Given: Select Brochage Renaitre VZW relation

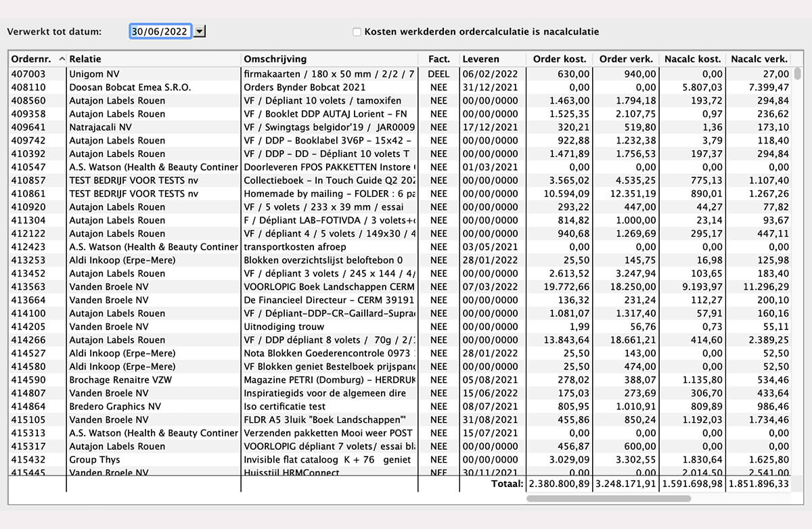Looking at the screenshot, I should pos(120,380).
